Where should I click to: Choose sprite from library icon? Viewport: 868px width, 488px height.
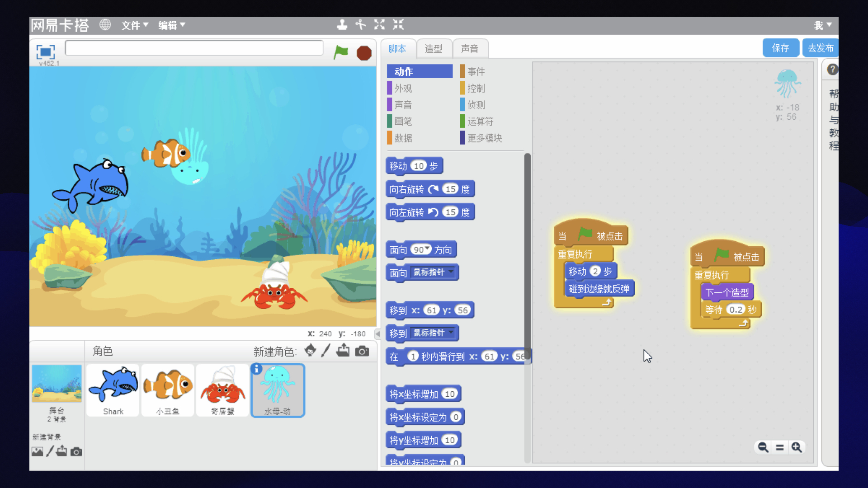[310, 351]
